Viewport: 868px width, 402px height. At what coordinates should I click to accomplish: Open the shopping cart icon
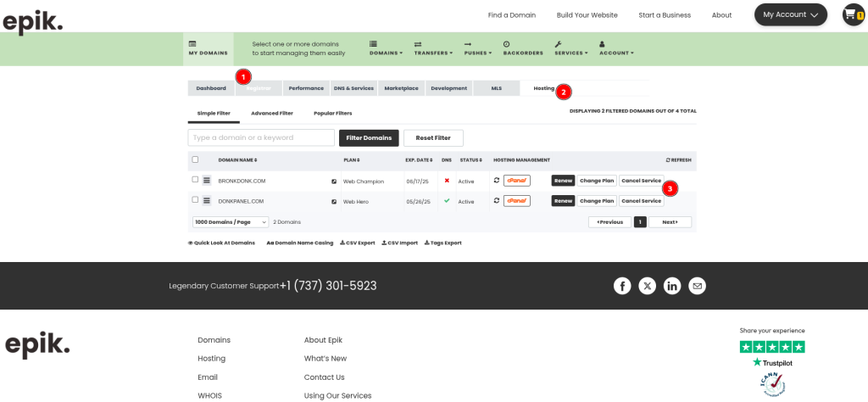point(853,15)
